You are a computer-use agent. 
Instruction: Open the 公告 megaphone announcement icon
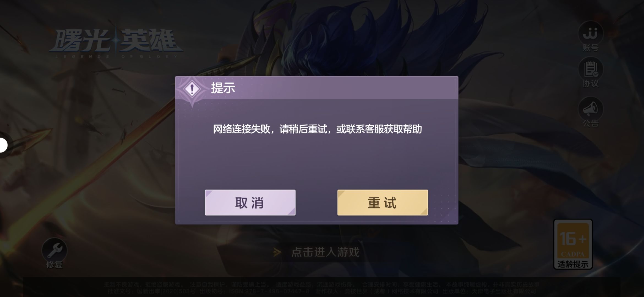click(591, 109)
